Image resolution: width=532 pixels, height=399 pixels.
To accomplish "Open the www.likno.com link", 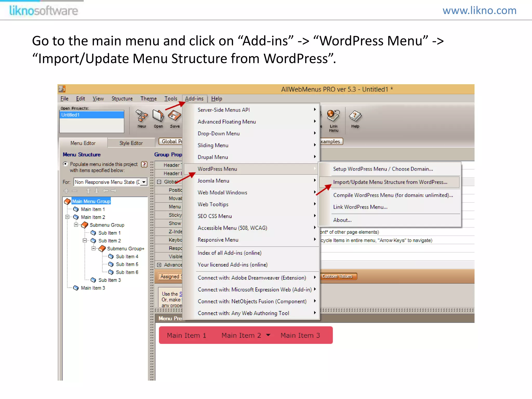I will 480,10.
